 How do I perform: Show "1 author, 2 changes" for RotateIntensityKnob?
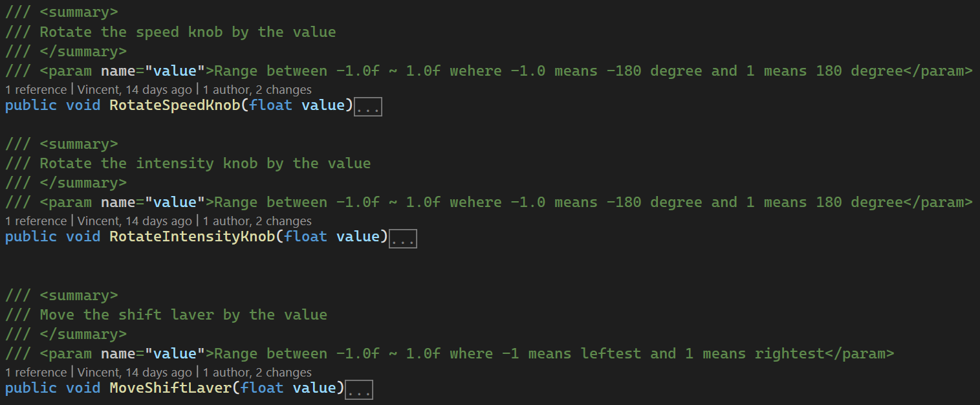257,221
